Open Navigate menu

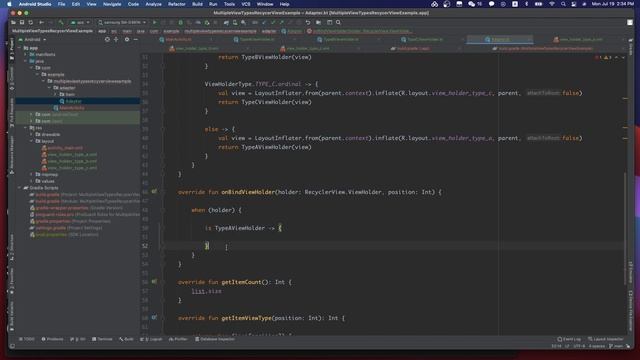tap(112, 4)
